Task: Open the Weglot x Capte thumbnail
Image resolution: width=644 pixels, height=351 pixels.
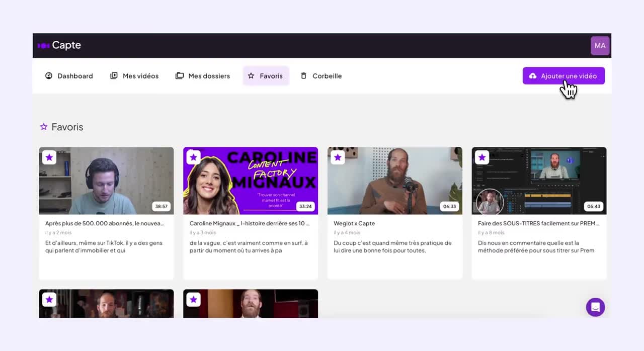Action: pyautogui.click(x=395, y=181)
